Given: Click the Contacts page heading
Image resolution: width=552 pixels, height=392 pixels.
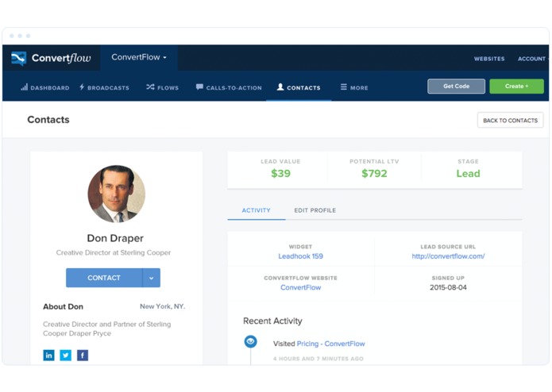Looking at the screenshot, I should (48, 120).
